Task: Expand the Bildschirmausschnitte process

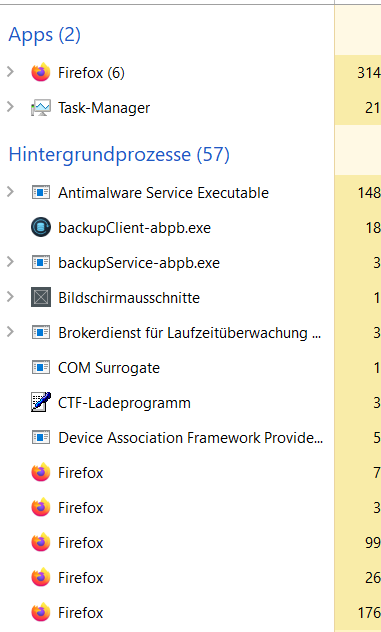Action: (x=10, y=297)
